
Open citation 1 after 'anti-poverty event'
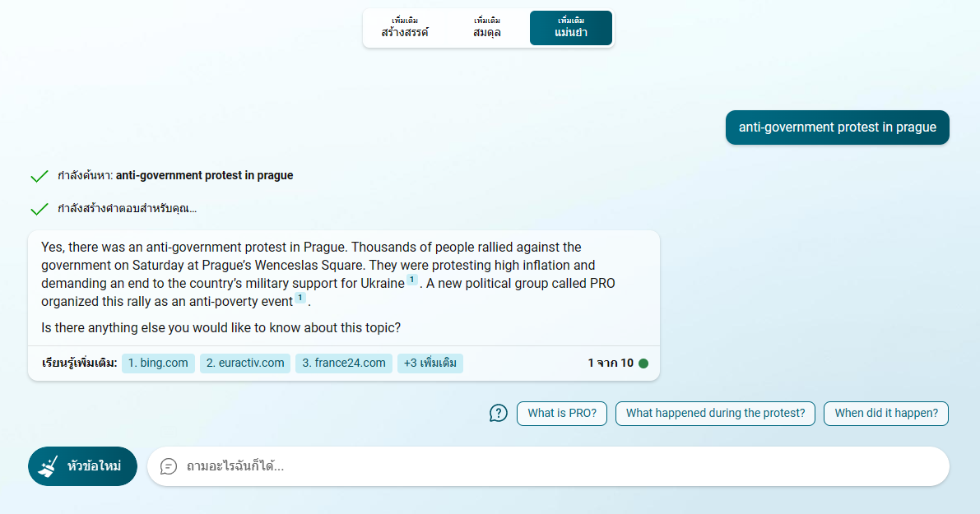pyautogui.click(x=300, y=299)
